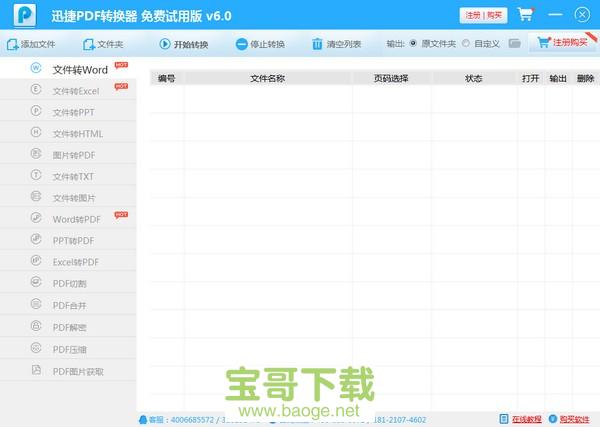
Task: Select the PPT转PDF sidebar icon
Action: pyautogui.click(x=36, y=239)
